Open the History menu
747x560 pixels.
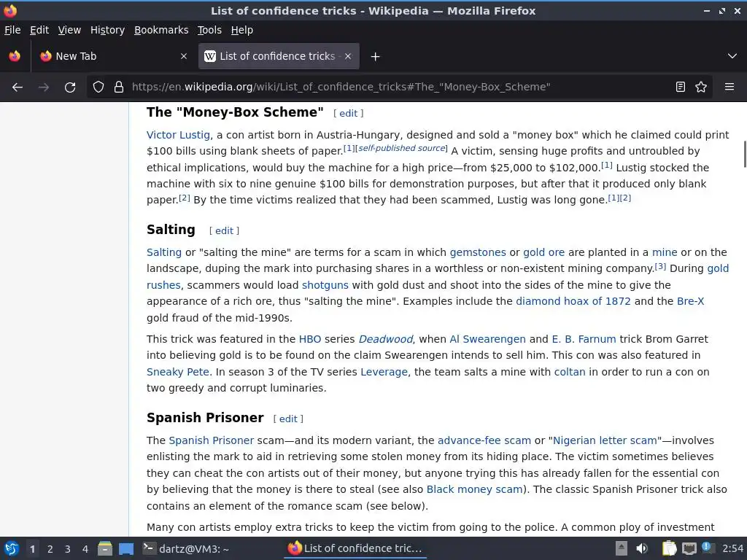[x=108, y=30]
